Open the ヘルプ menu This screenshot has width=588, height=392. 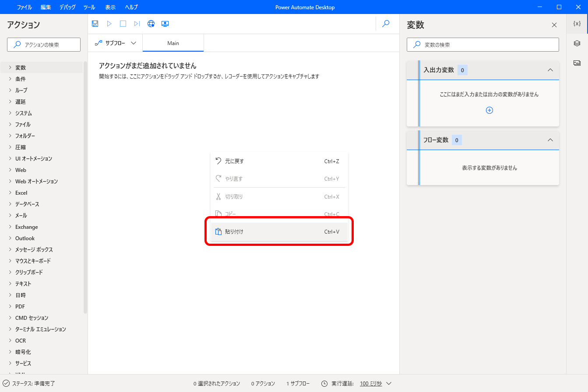pos(131,7)
